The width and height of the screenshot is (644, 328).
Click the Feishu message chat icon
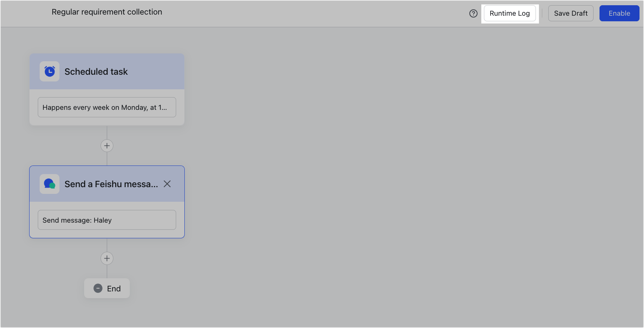coord(50,184)
